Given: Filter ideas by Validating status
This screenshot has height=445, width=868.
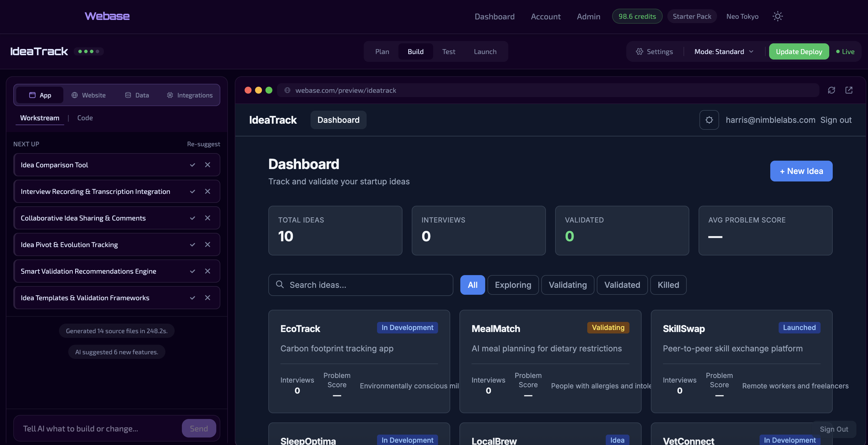Looking at the screenshot, I should [x=567, y=285].
